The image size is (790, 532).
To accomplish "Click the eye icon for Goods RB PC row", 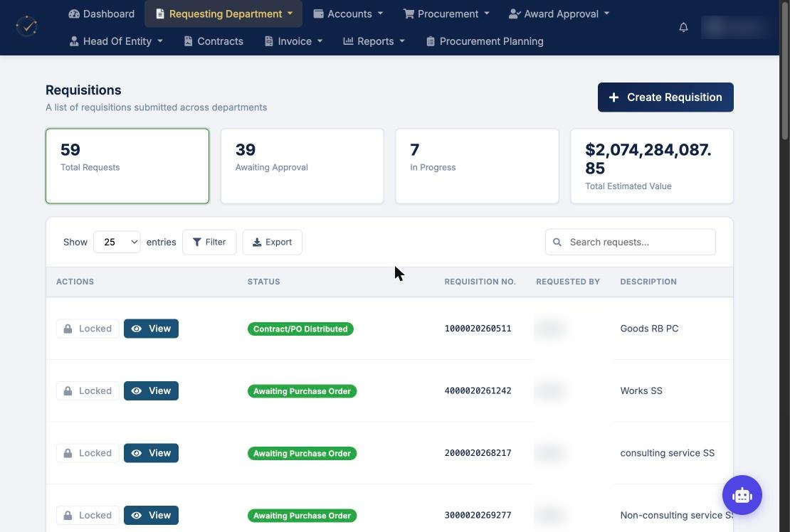I will pyautogui.click(x=137, y=329).
